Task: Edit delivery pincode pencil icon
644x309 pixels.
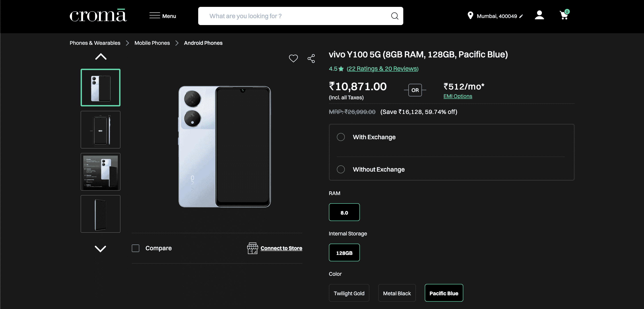Action: click(x=521, y=16)
